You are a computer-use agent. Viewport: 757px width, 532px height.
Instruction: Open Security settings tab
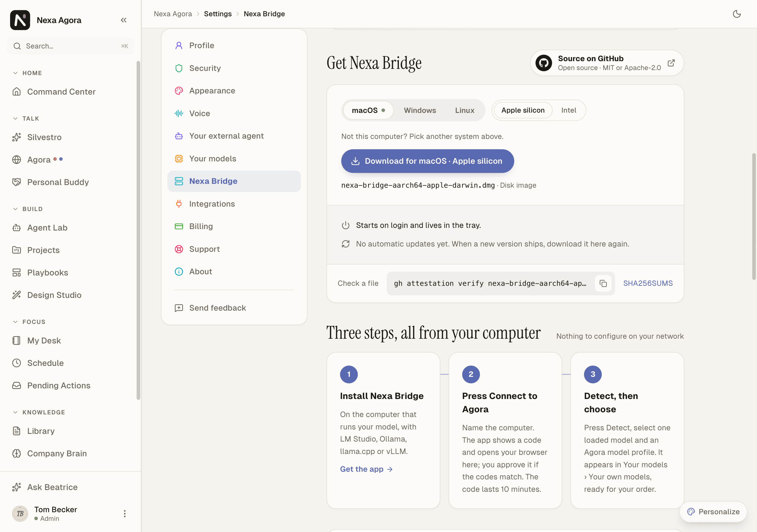[234, 68]
